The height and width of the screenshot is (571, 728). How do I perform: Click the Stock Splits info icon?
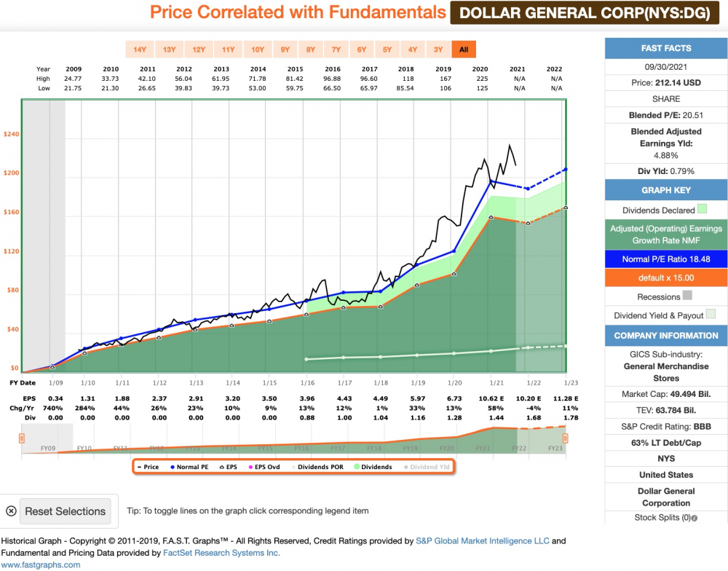(694, 518)
